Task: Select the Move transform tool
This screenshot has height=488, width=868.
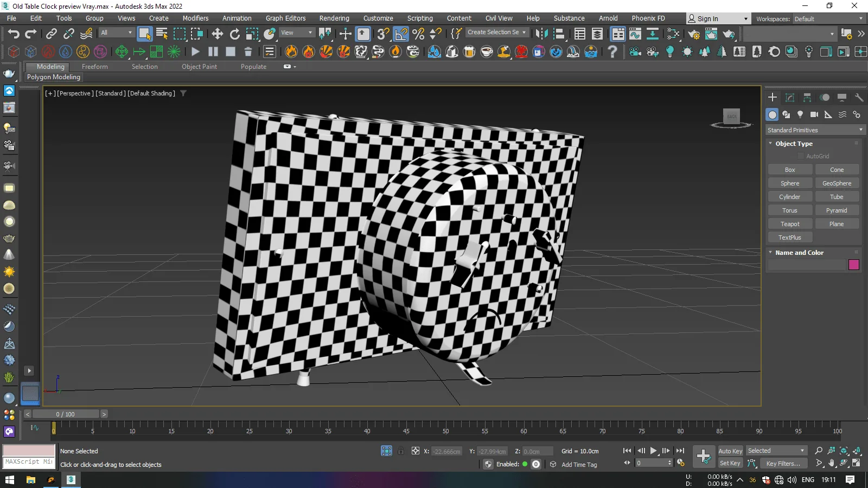Action: click(x=218, y=34)
